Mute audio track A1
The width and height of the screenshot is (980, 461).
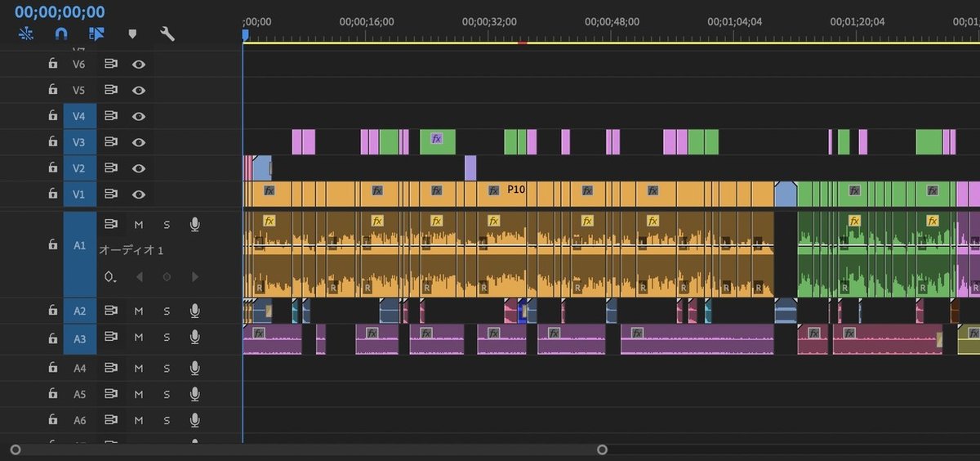click(x=139, y=224)
